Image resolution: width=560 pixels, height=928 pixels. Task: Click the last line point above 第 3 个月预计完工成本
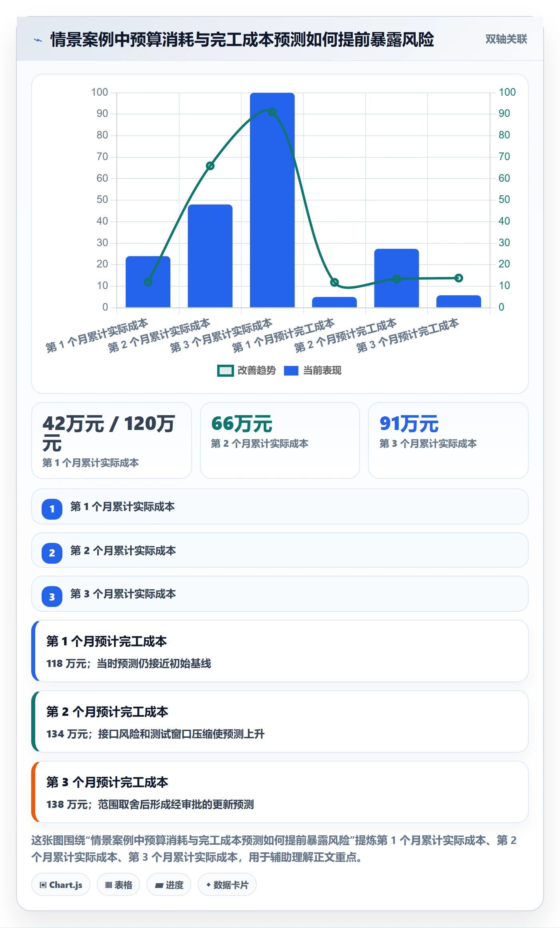pos(459,278)
